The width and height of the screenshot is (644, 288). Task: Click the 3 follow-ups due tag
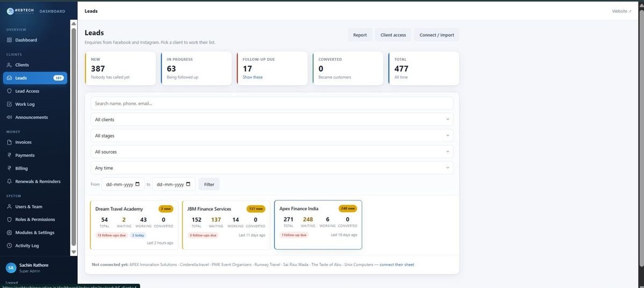203,235
